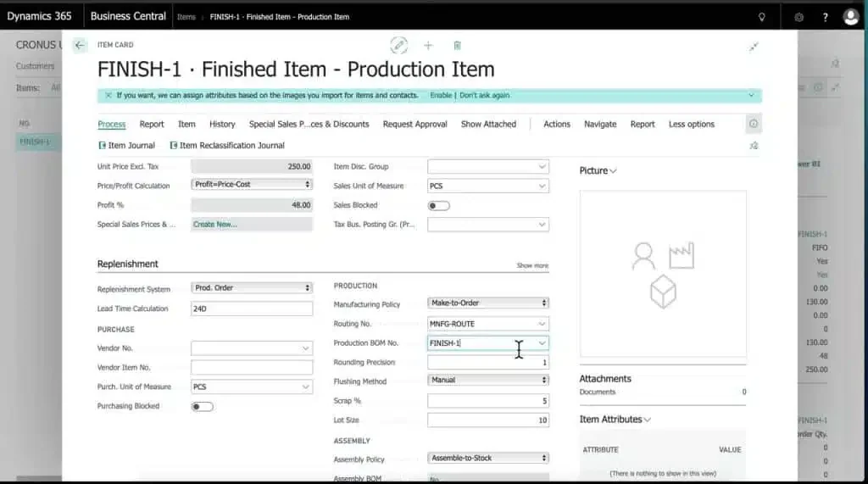The height and width of the screenshot is (484, 868).
Task: Click Attachments Documents count 0
Action: coord(744,392)
